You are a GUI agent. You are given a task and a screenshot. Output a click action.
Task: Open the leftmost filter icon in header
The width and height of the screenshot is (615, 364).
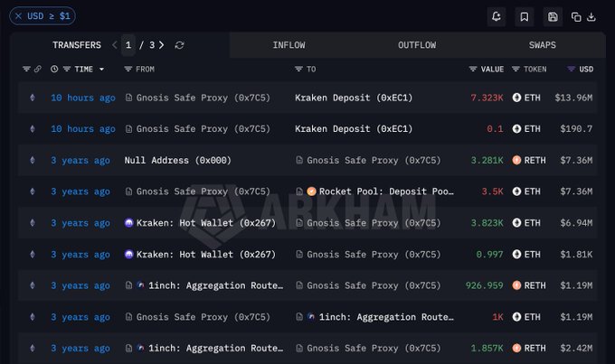click(26, 69)
